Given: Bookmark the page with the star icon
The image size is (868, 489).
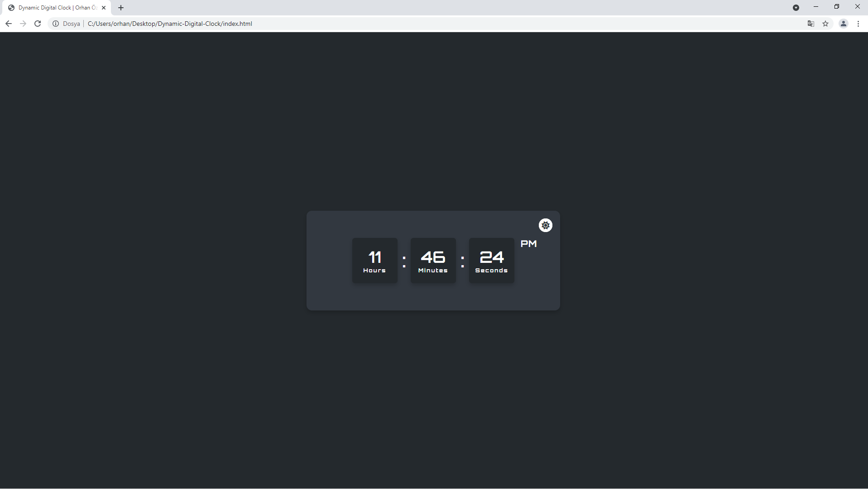Looking at the screenshot, I should pos(826,24).
